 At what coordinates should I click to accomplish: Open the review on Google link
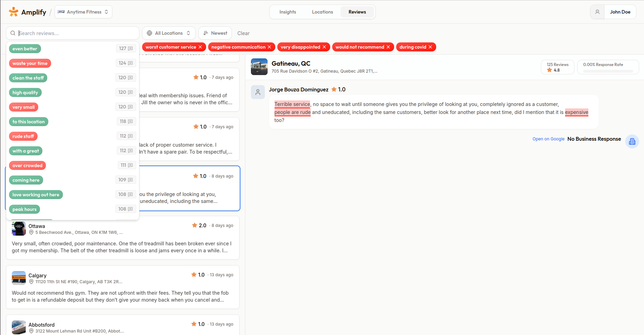548,139
